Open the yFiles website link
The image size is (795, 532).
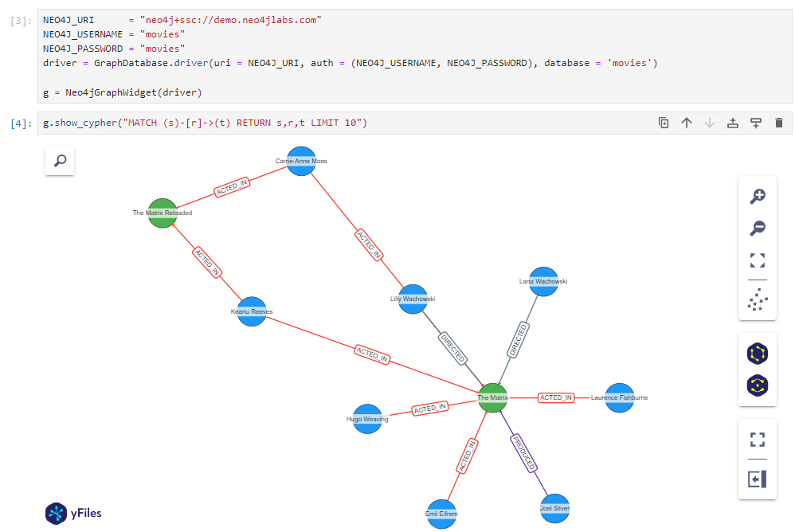tap(72, 513)
